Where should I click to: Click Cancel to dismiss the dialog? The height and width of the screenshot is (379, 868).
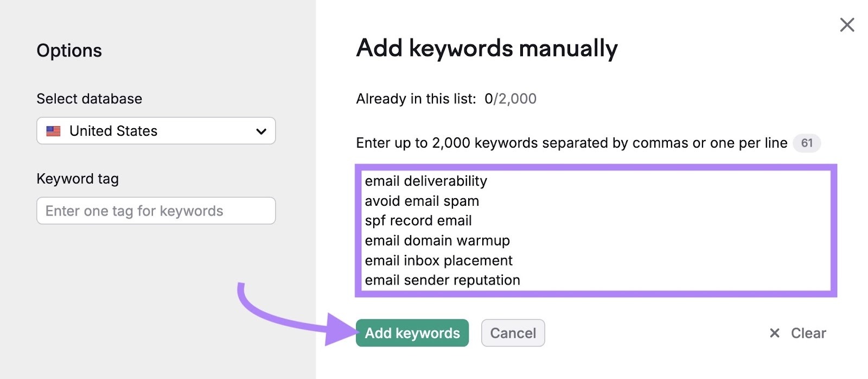(513, 333)
